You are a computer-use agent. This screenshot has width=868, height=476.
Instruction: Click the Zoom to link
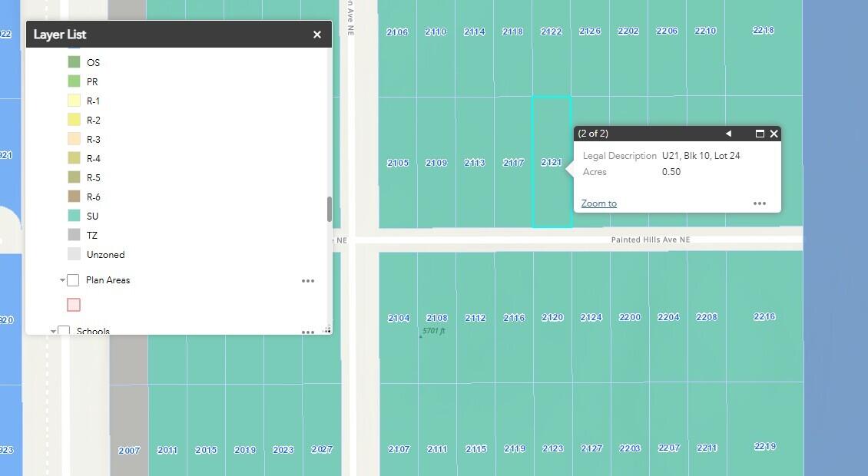point(598,203)
